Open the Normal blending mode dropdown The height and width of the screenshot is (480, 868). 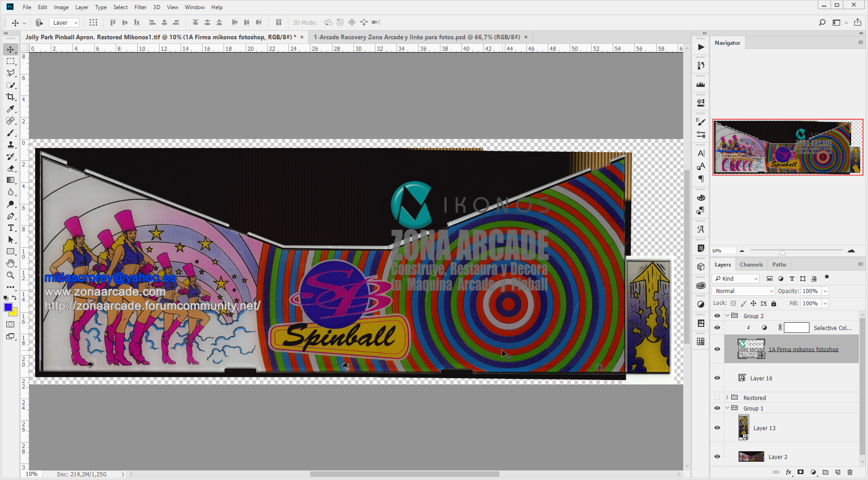point(743,291)
